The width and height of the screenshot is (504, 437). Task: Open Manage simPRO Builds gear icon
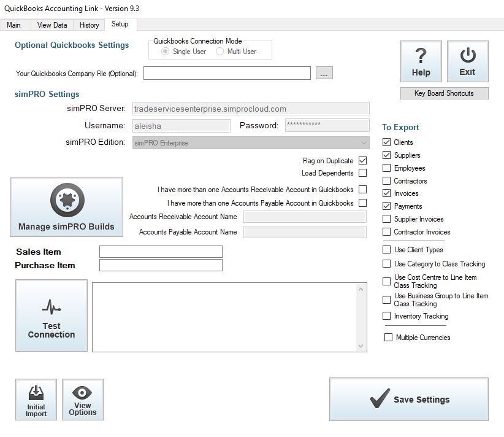coord(67,201)
